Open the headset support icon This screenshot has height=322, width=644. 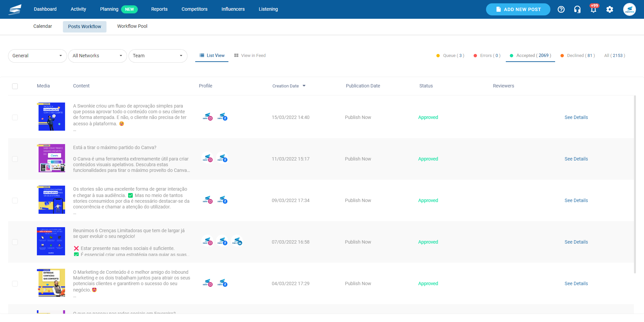[577, 9]
